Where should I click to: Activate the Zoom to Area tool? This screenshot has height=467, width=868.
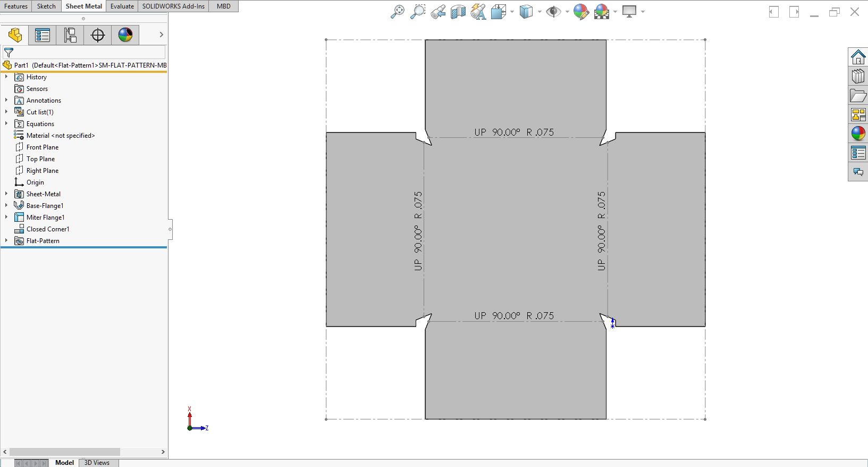coord(418,12)
